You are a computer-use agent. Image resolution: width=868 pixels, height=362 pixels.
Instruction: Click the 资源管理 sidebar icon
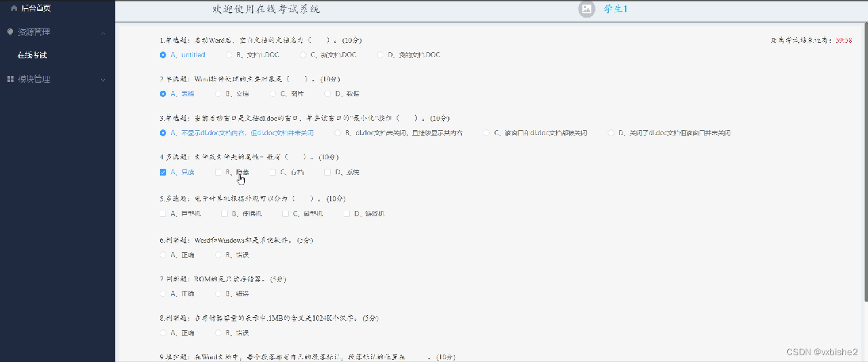pos(10,32)
